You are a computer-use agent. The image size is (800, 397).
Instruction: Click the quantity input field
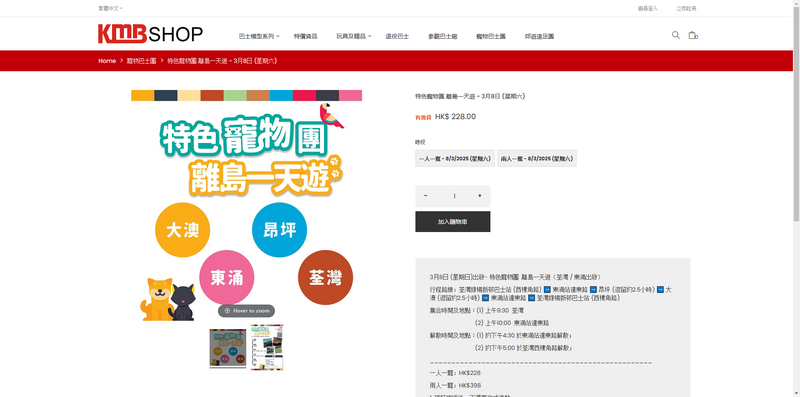tap(453, 196)
